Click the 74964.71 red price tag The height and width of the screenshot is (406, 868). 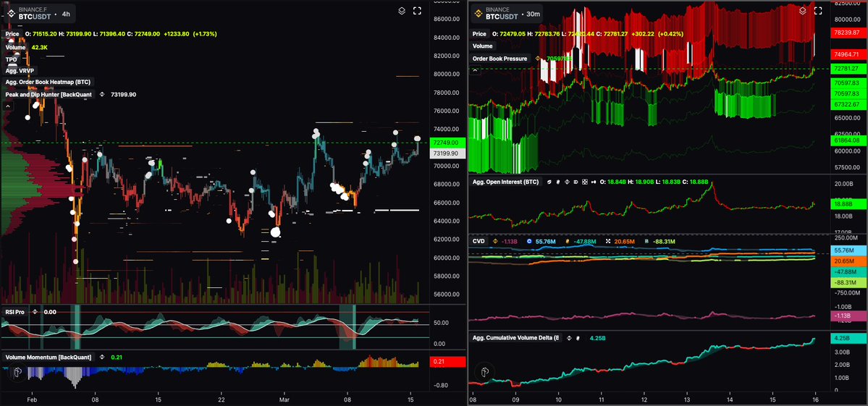(x=848, y=54)
